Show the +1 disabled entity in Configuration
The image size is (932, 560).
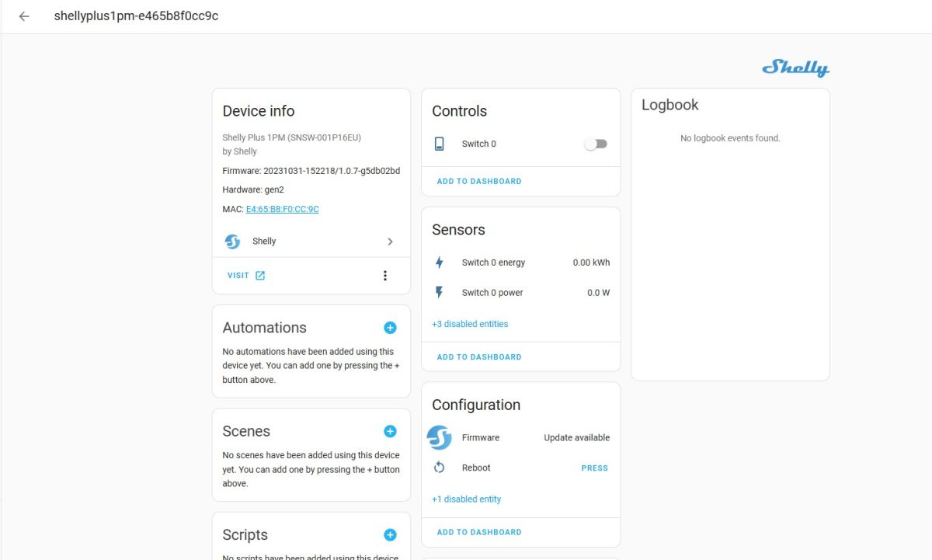(466, 499)
